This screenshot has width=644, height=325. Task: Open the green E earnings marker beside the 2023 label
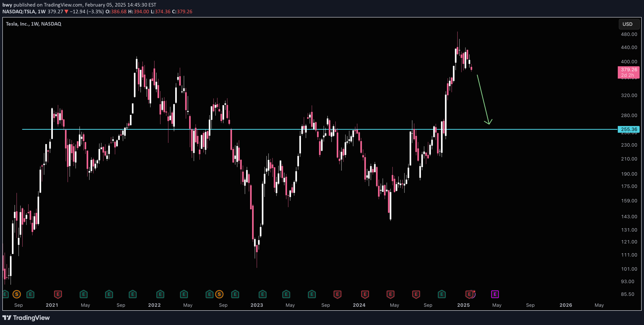262,294
